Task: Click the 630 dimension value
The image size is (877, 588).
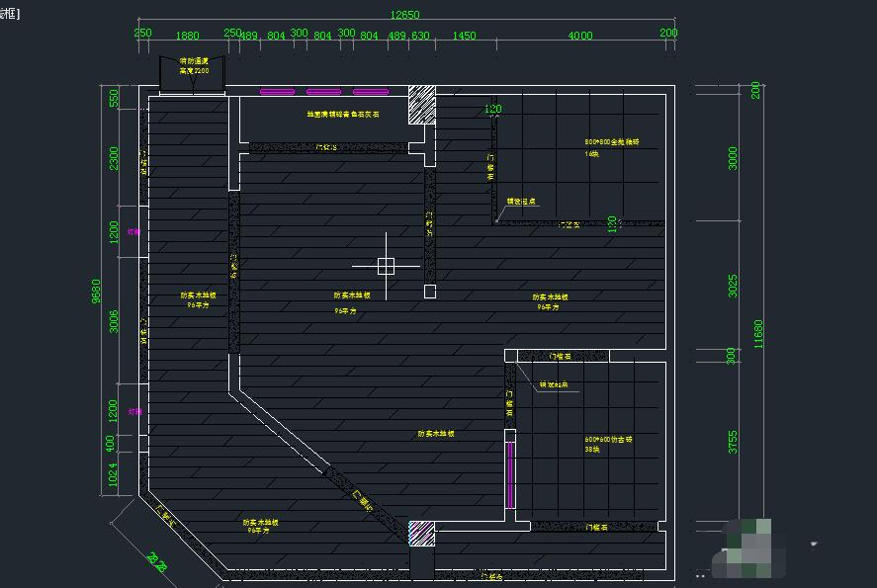Action: coord(420,36)
